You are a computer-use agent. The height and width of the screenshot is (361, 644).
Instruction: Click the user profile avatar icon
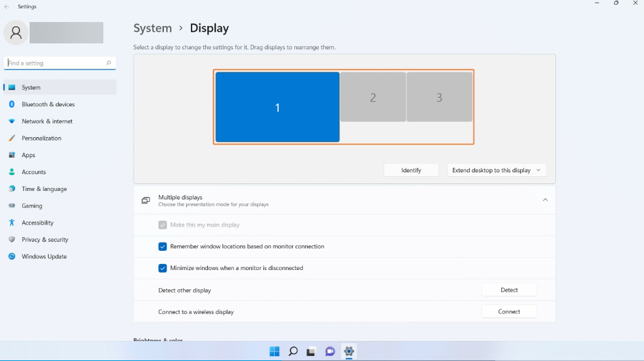coord(16,32)
